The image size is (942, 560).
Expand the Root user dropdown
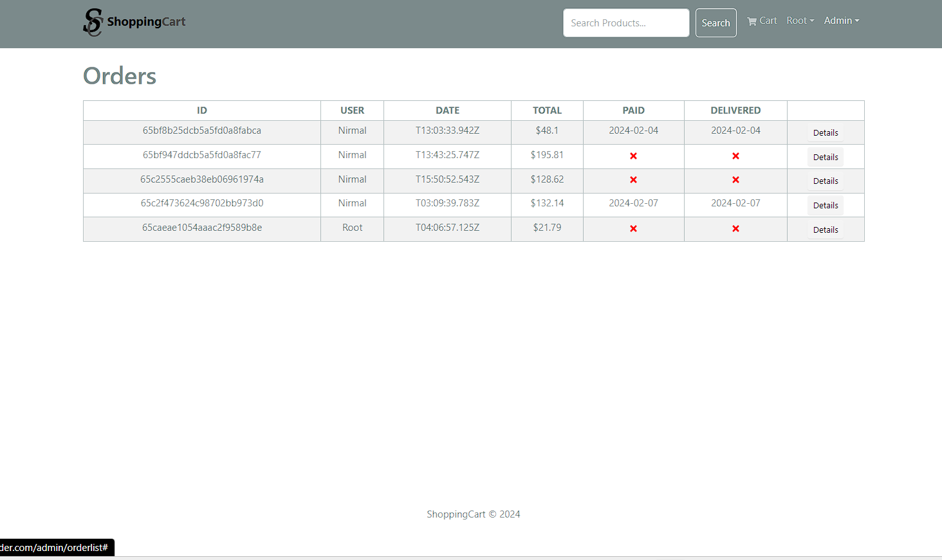point(800,21)
